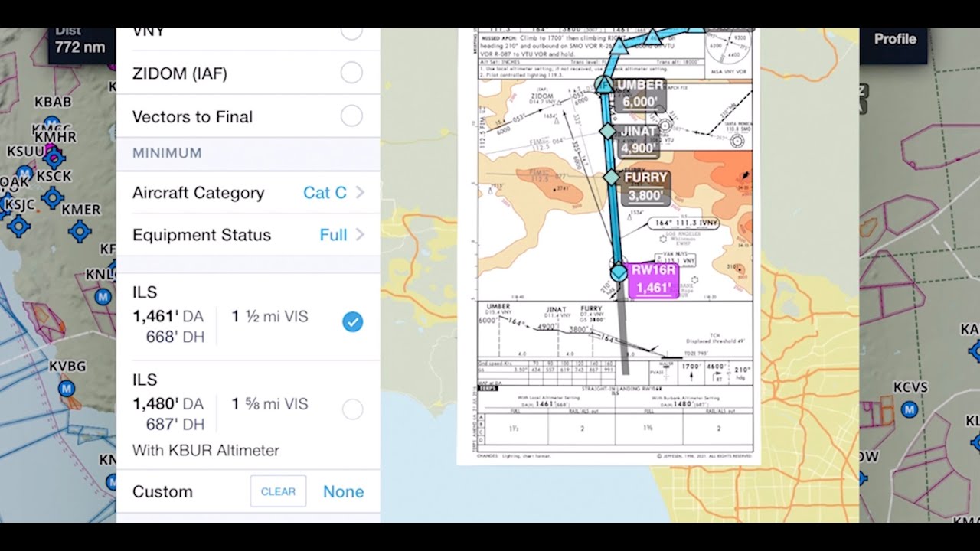Tap the KNLC airport icon
The height and width of the screenshot is (551, 980).
coord(103,296)
